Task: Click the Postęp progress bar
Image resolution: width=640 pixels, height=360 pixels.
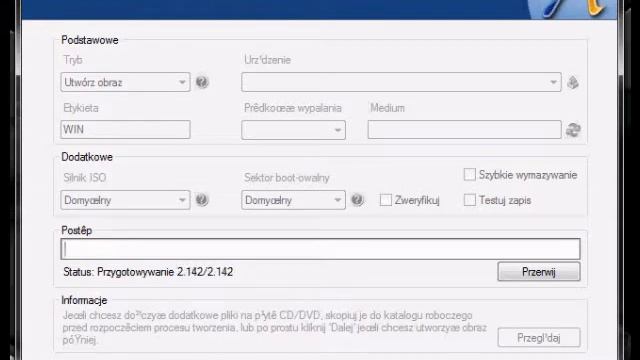Action: pyautogui.click(x=320, y=249)
